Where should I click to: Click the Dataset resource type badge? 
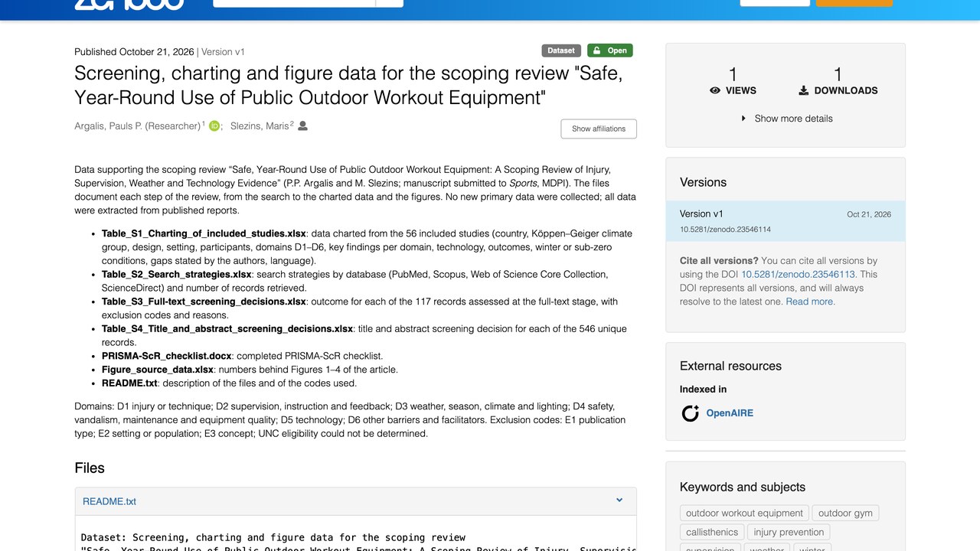click(561, 51)
